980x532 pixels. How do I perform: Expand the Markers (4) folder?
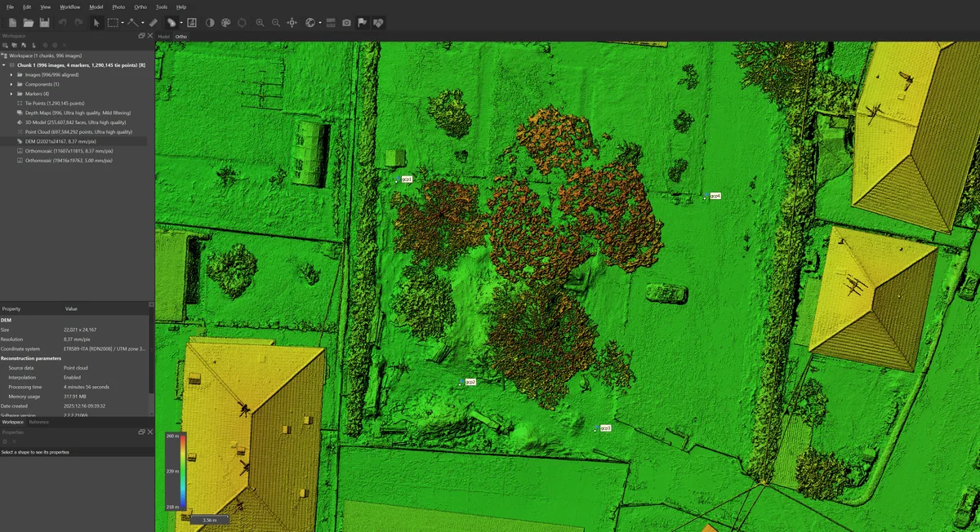pos(11,94)
